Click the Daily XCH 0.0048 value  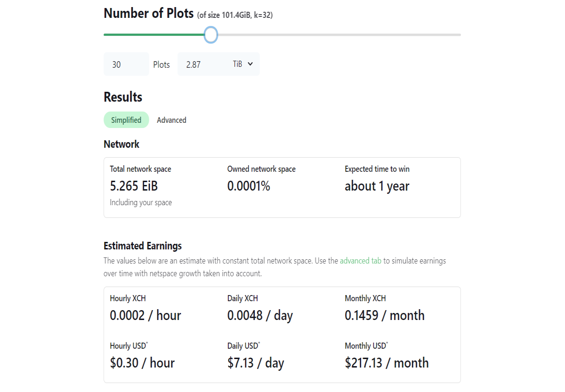click(260, 315)
